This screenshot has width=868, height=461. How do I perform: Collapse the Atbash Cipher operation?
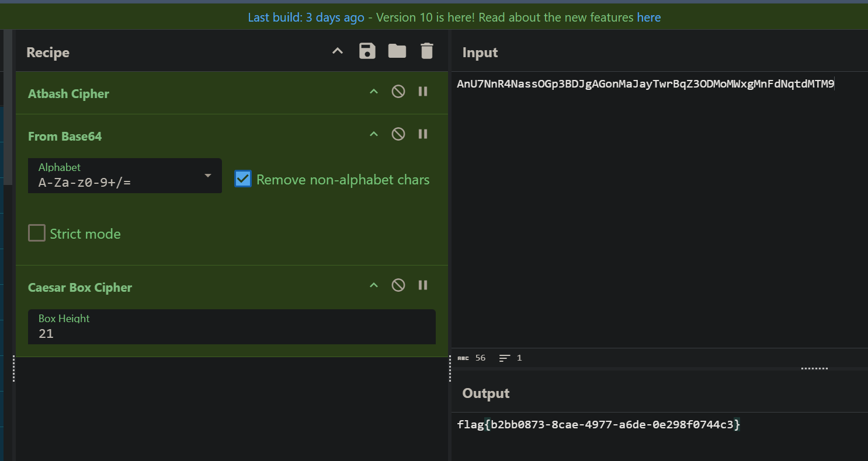(x=374, y=92)
